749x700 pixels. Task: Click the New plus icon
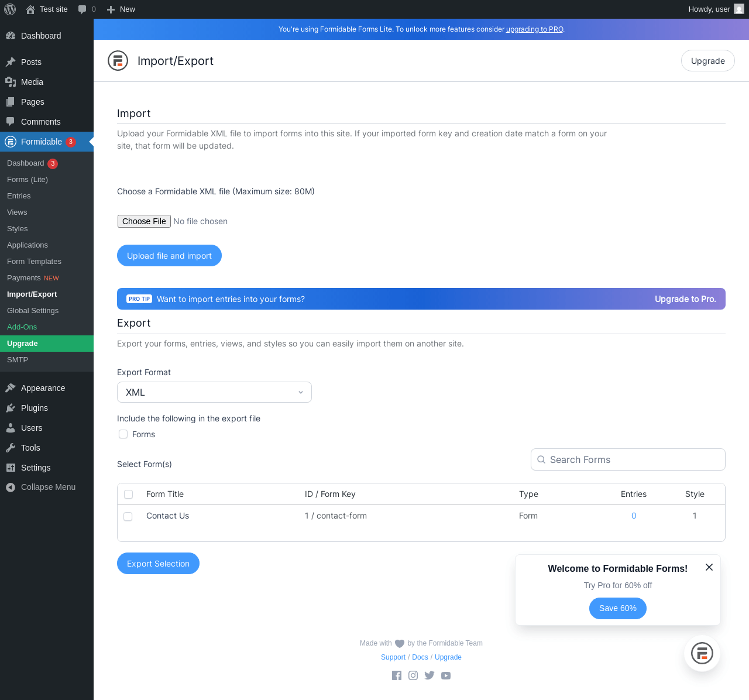coord(111,9)
